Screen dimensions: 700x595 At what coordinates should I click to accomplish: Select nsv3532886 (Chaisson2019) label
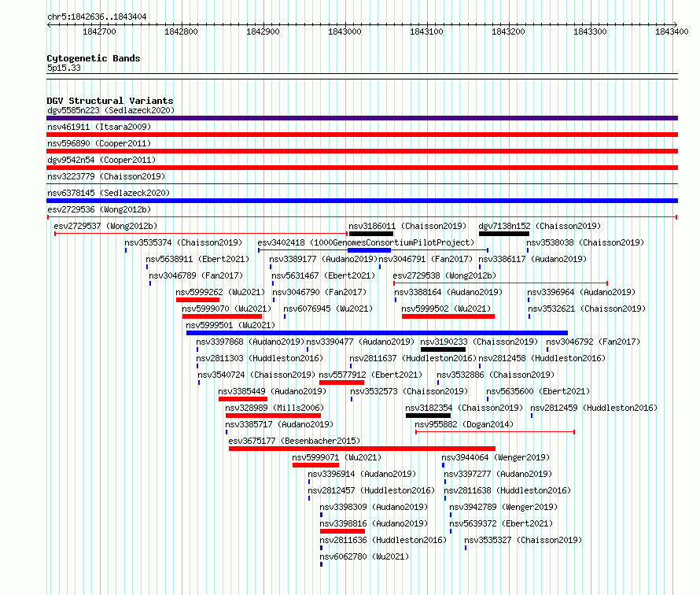tap(496, 375)
